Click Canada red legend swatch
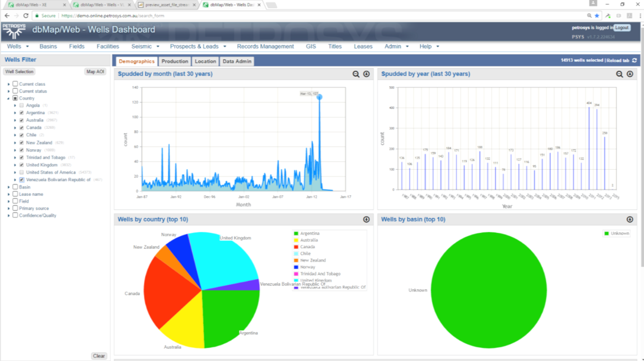Image resolution: width=644 pixels, height=361 pixels. click(x=296, y=247)
